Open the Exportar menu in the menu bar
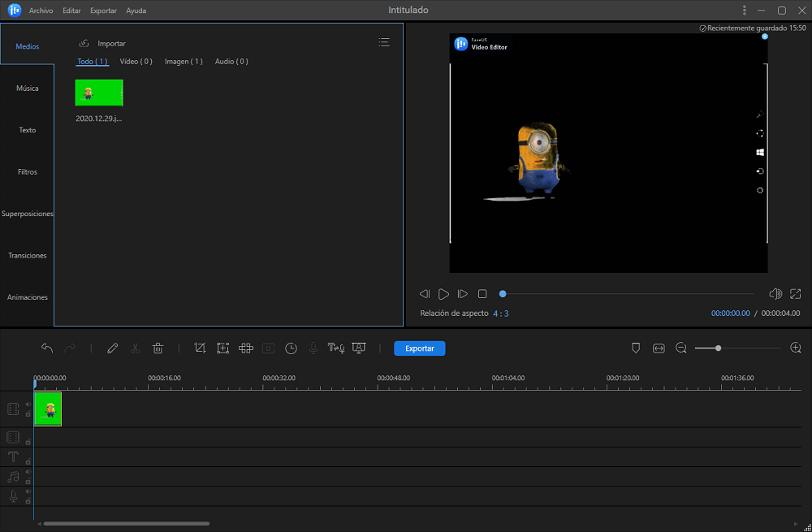The height and width of the screenshot is (532, 812). [x=104, y=11]
